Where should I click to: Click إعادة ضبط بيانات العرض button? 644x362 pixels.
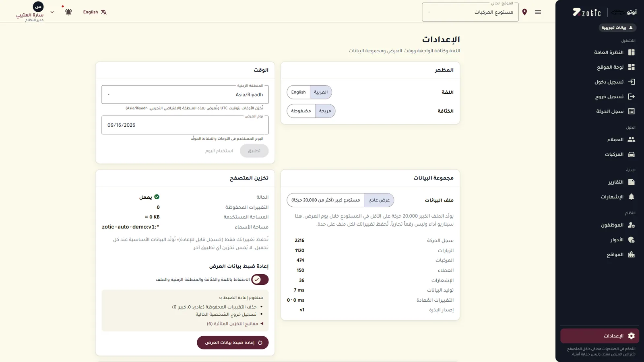(x=233, y=343)
